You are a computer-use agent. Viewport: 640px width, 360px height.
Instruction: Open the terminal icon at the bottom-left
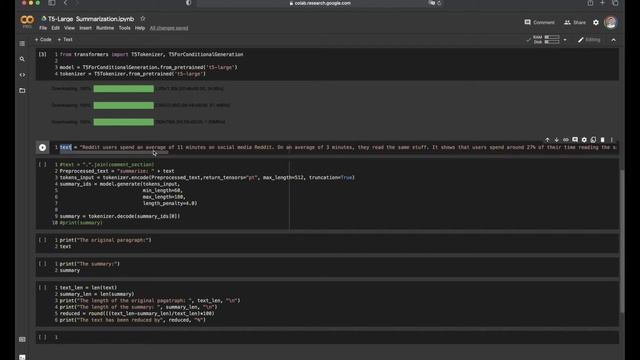[22, 357]
